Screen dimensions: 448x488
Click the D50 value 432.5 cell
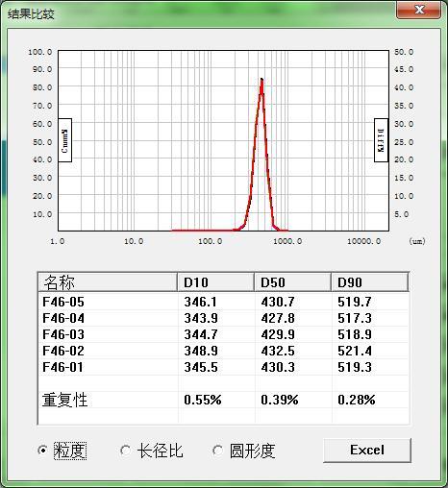(278, 351)
